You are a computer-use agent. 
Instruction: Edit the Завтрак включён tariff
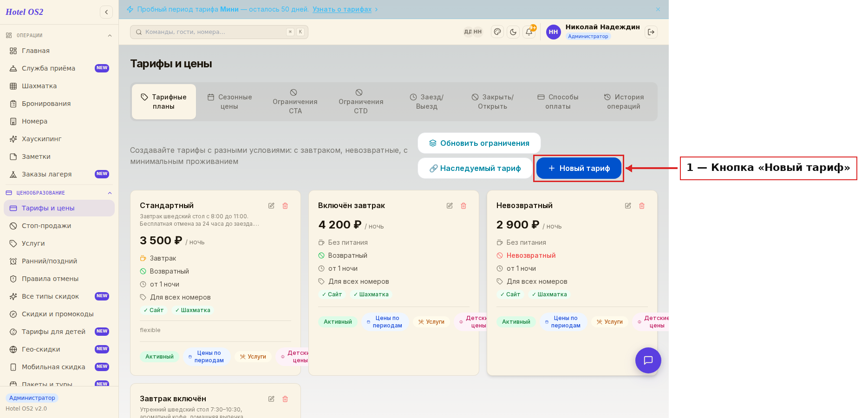click(271, 399)
